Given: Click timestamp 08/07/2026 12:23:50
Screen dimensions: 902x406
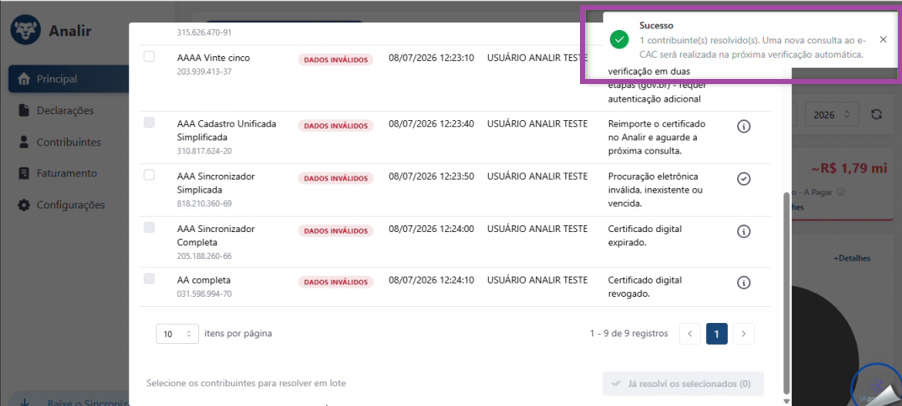Looking at the screenshot, I should (x=431, y=176).
